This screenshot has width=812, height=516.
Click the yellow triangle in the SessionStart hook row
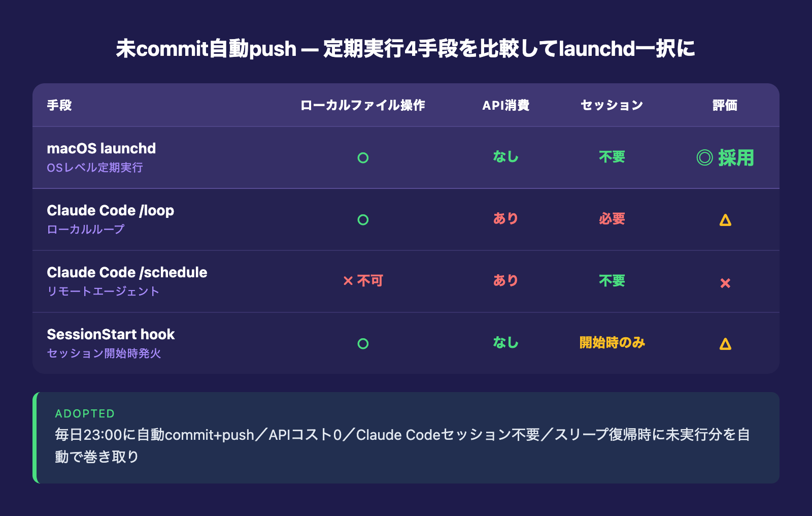coord(725,344)
